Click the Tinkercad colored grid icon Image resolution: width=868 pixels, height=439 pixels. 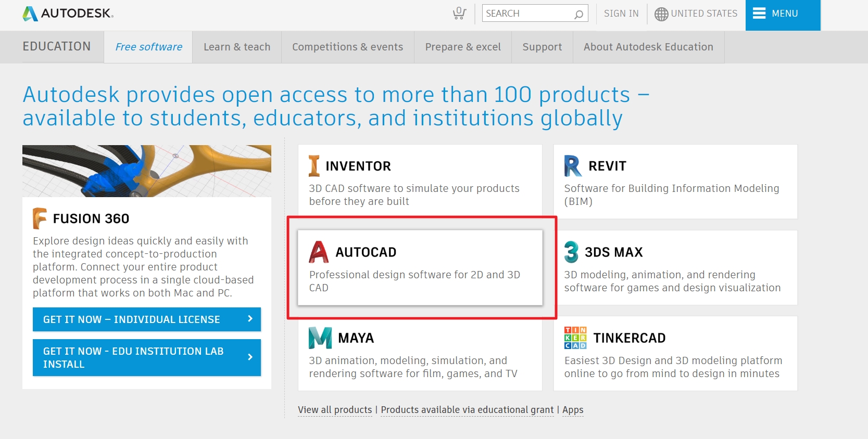pyautogui.click(x=575, y=338)
